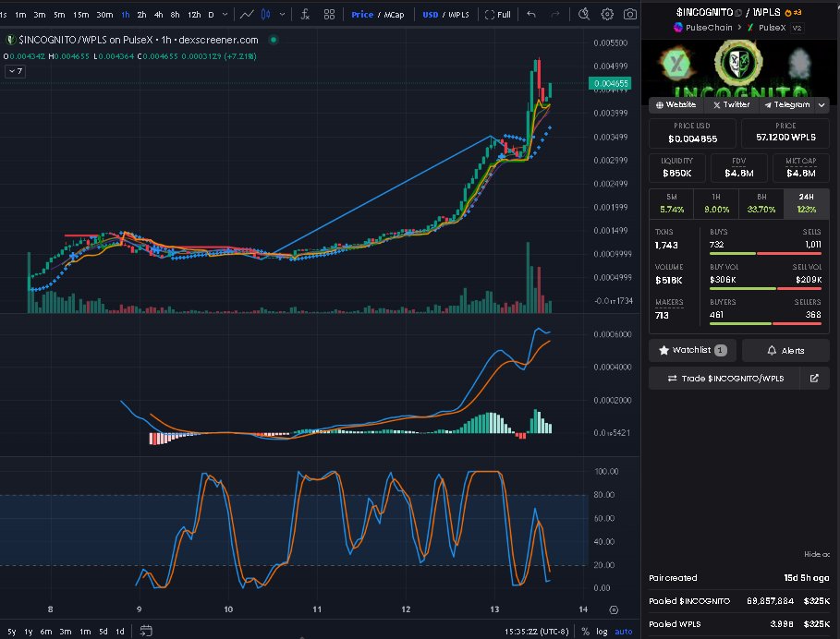840x639 pixels.
Task: Undo the last chart action
Action: [x=531, y=15]
